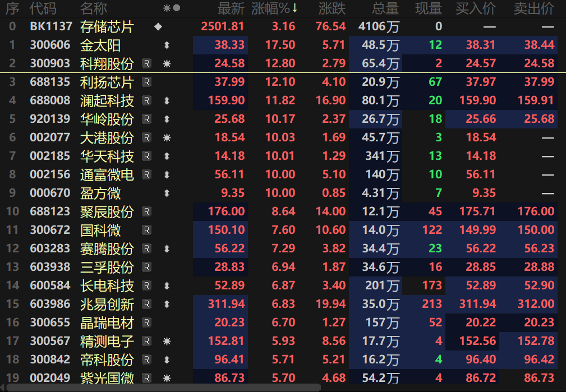The height and width of the screenshot is (392, 566).
Task: Click the starburst marker on 精测电子 row
Action: [x=167, y=341]
